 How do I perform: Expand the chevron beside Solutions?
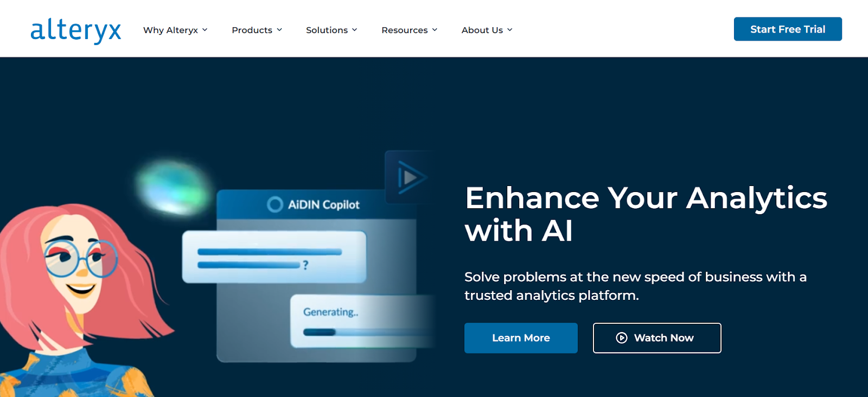click(x=355, y=30)
